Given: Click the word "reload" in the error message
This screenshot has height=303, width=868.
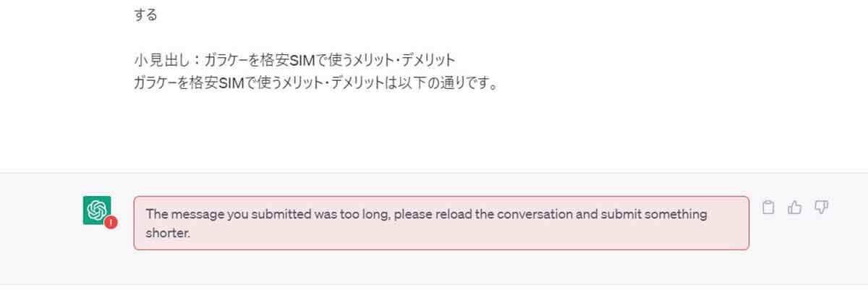Looking at the screenshot, I should pos(448,215).
